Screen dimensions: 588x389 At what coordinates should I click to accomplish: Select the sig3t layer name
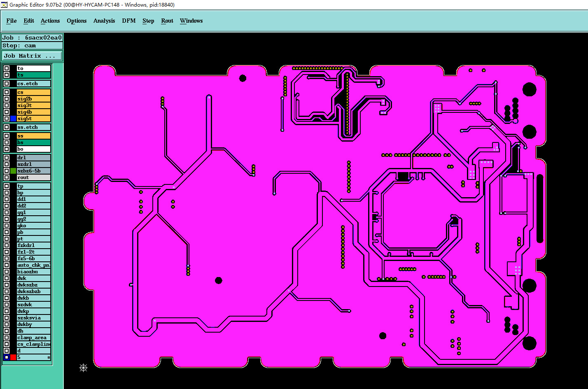tap(34, 105)
